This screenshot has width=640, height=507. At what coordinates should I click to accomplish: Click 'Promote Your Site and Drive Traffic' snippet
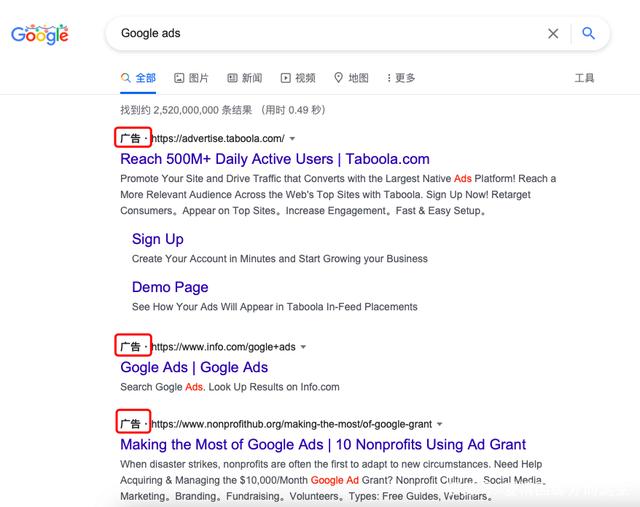coord(338,195)
